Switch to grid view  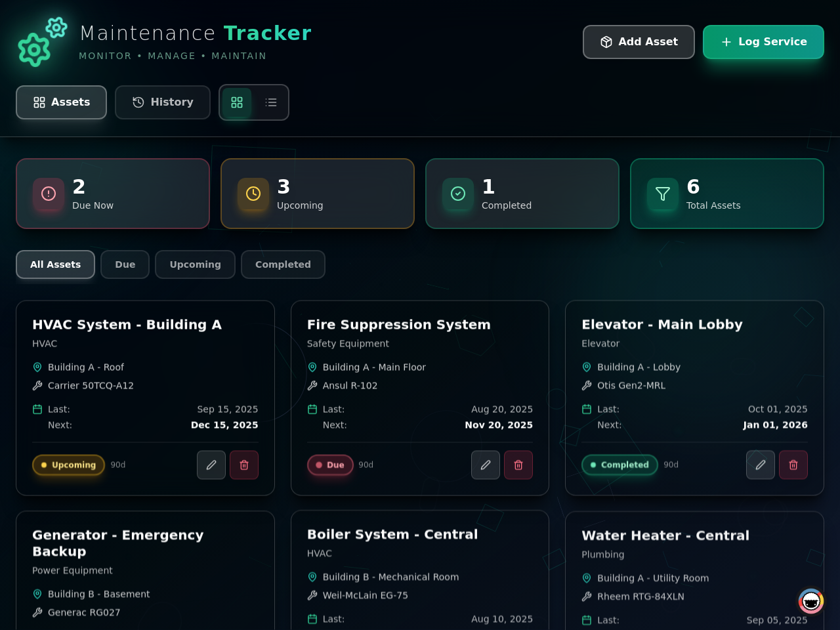pos(237,102)
